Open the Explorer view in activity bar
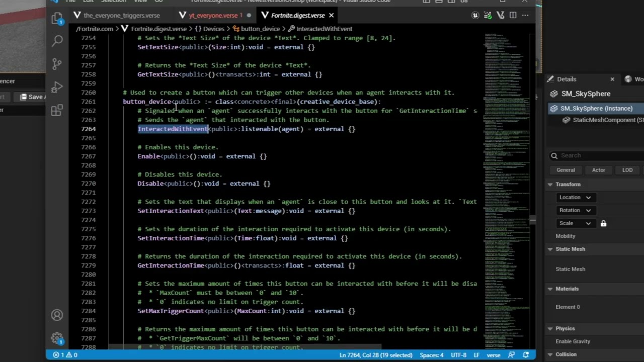644x362 pixels. [57, 19]
